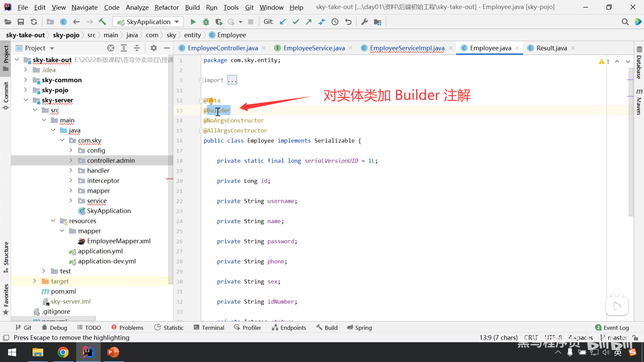Open the Terminal tool window button

click(209, 327)
